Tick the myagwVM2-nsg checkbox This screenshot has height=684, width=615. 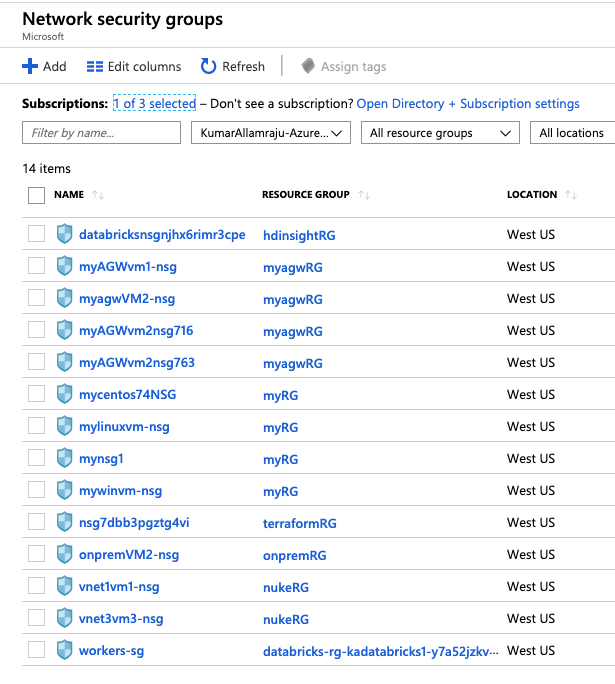[36, 298]
